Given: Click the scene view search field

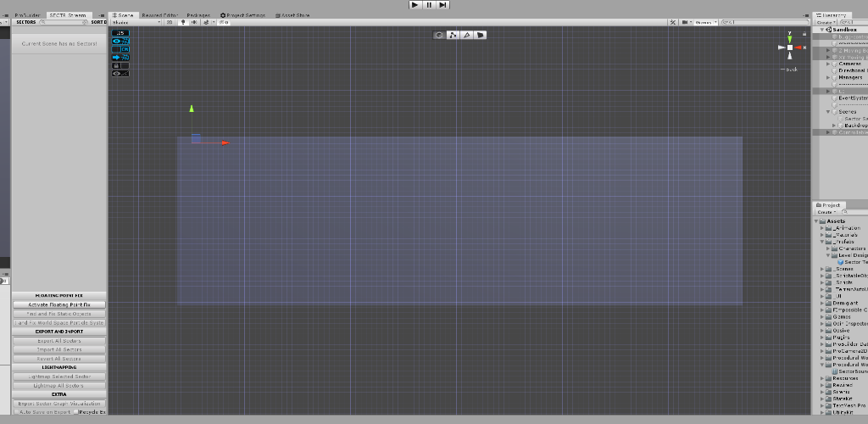Looking at the screenshot, I should 765,22.
